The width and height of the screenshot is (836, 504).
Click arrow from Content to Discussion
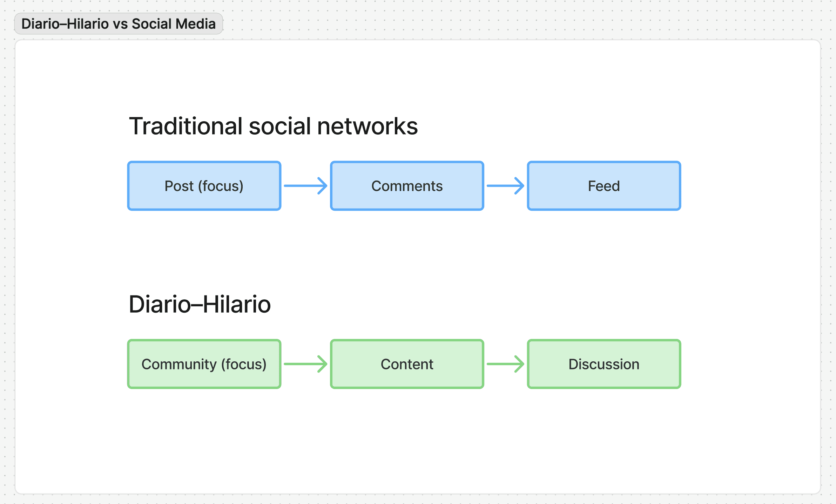click(504, 364)
